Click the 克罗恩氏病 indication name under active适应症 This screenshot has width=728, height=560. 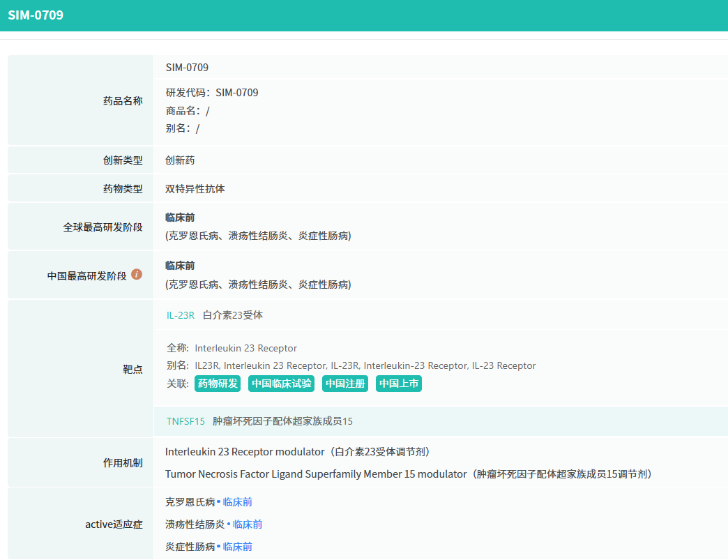(190, 502)
